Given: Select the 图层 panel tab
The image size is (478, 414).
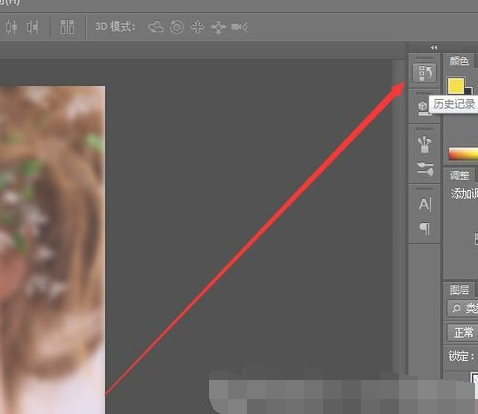Looking at the screenshot, I should coord(459,290).
